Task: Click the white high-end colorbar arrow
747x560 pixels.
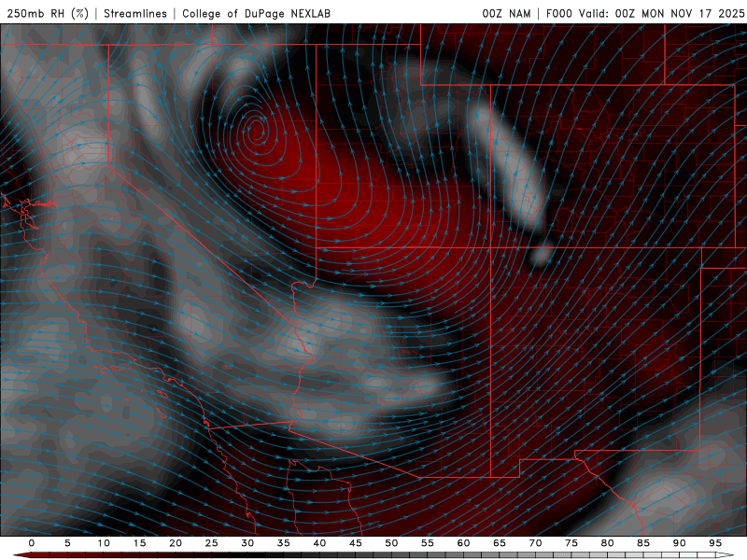Action: point(726,555)
